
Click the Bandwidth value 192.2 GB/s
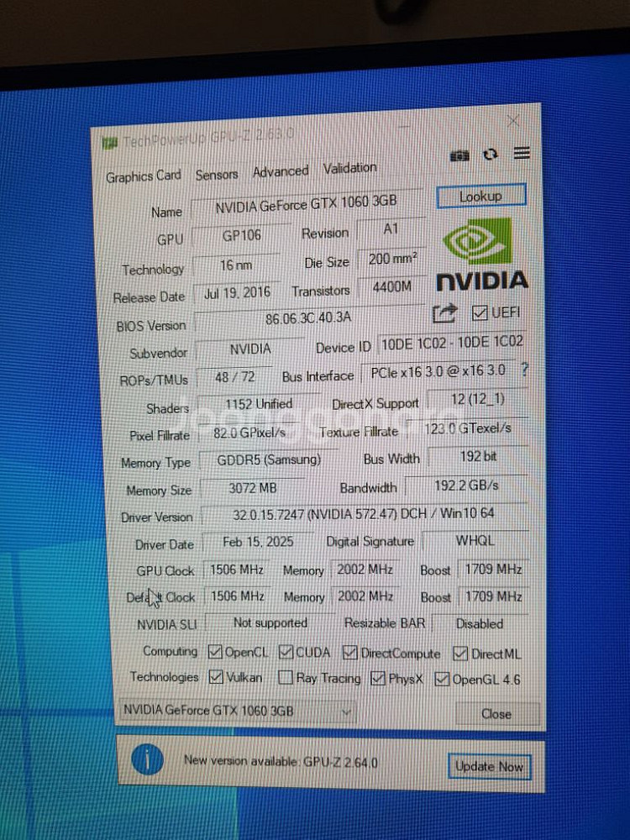[x=466, y=486]
